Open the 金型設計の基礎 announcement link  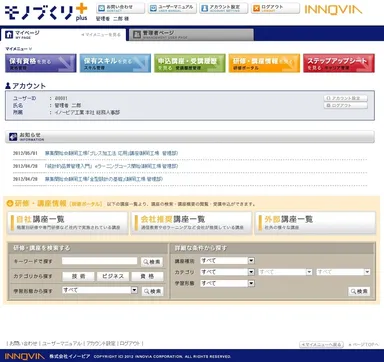[104, 179]
